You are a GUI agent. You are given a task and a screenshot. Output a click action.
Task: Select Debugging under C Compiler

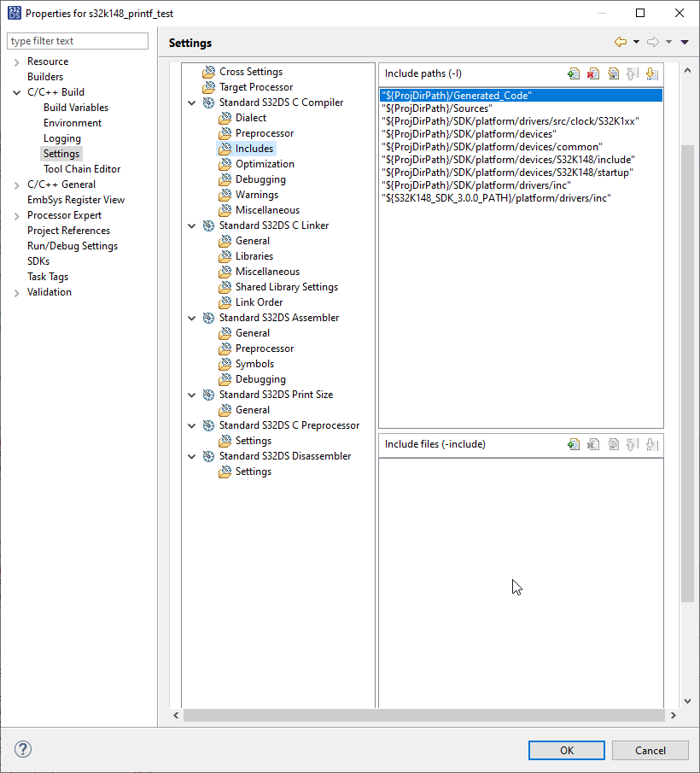click(x=260, y=179)
